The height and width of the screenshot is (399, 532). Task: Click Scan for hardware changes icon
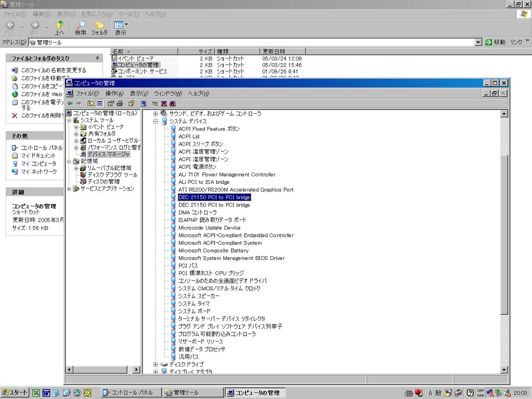143,103
